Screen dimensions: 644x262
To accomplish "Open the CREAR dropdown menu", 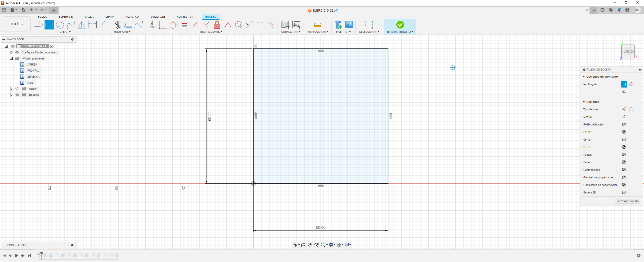I will 65,32.
